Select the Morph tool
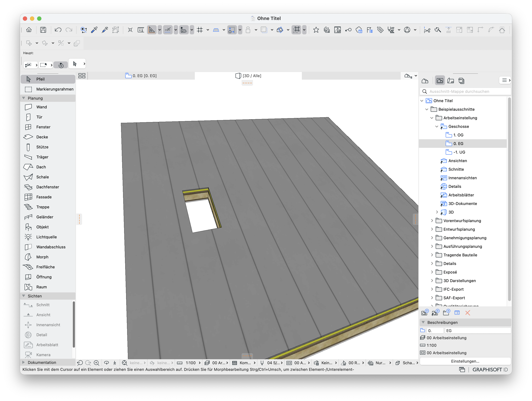Screen dimensions: 532x401 [x=48, y=257]
